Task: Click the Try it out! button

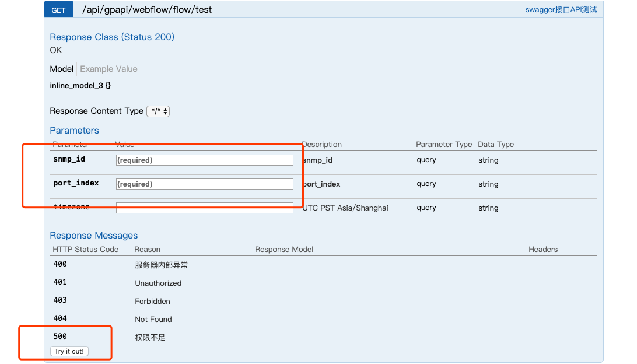Action: coord(69,351)
